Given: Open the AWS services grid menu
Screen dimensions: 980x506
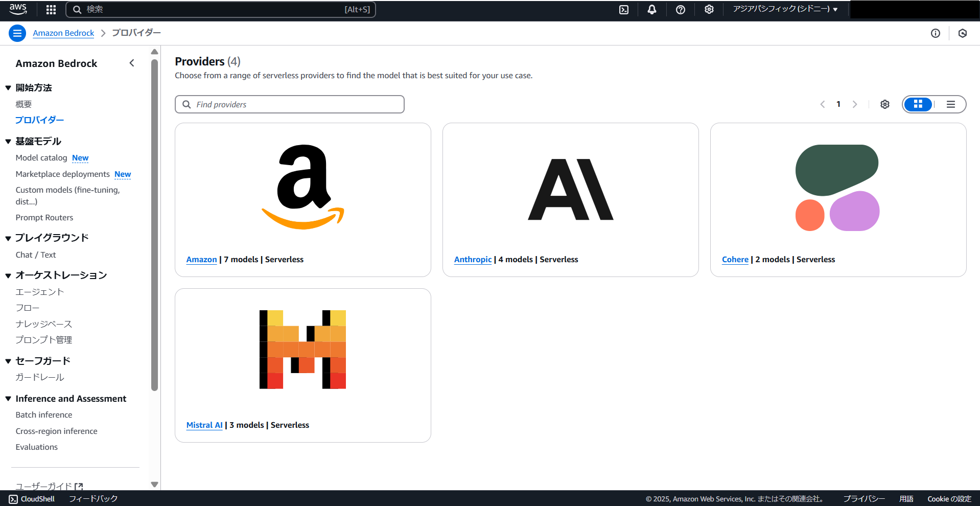Looking at the screenshot, I should (51, 9).
